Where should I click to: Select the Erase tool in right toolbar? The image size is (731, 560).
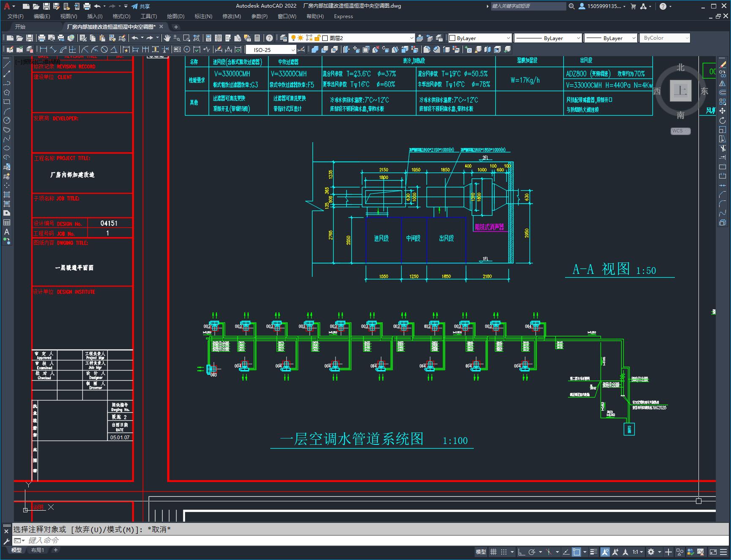[x=723, y=65]
